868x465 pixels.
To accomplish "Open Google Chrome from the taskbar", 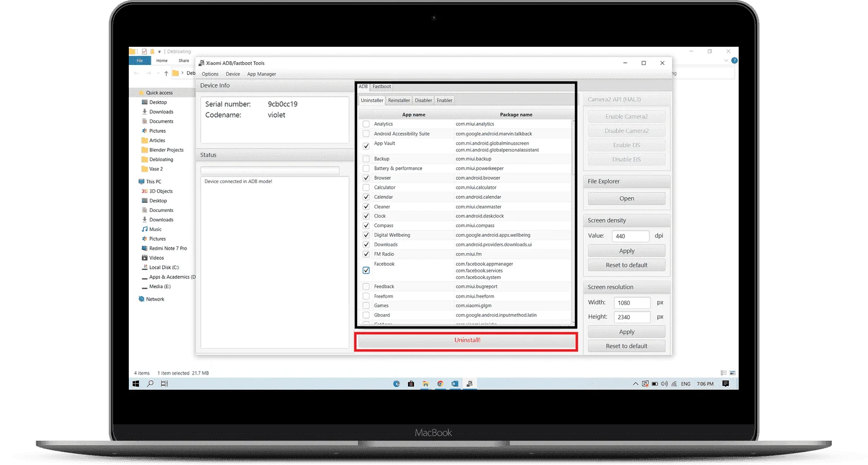I will click(440, 384).
